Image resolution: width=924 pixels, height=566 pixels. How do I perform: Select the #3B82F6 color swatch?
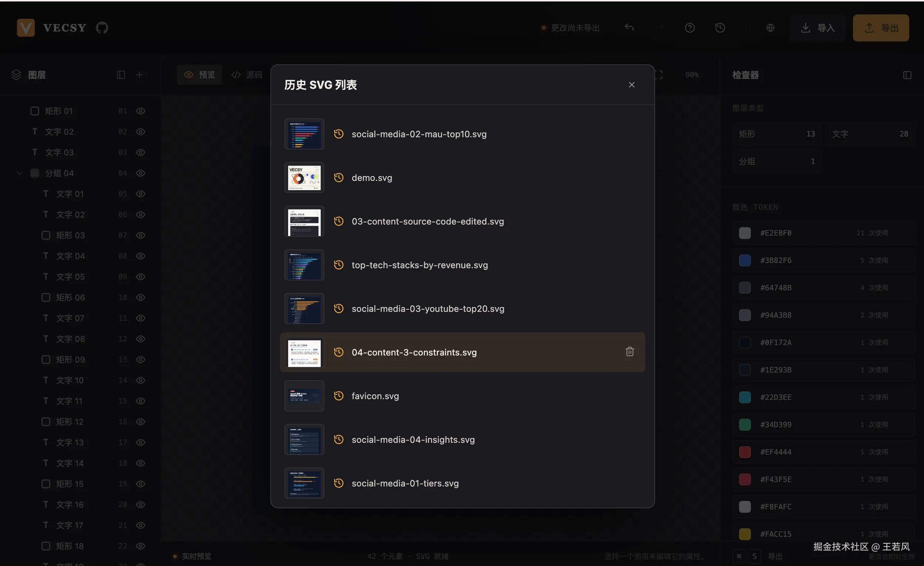[x=744, y=260]
